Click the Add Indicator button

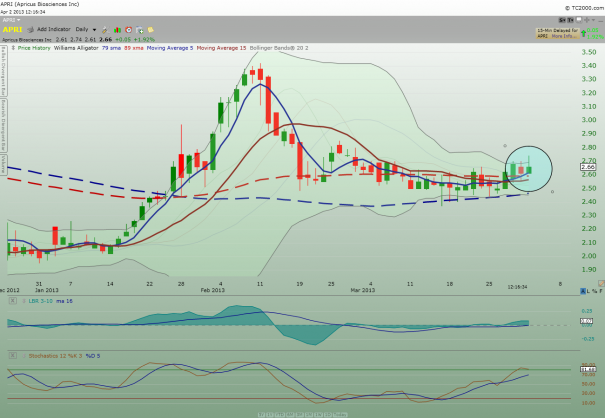click(54, 29)
